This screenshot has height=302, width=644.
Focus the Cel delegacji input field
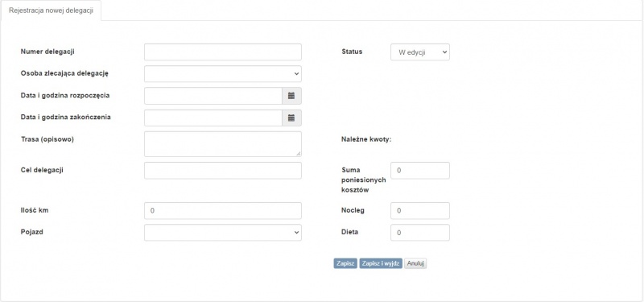point(223,171)
